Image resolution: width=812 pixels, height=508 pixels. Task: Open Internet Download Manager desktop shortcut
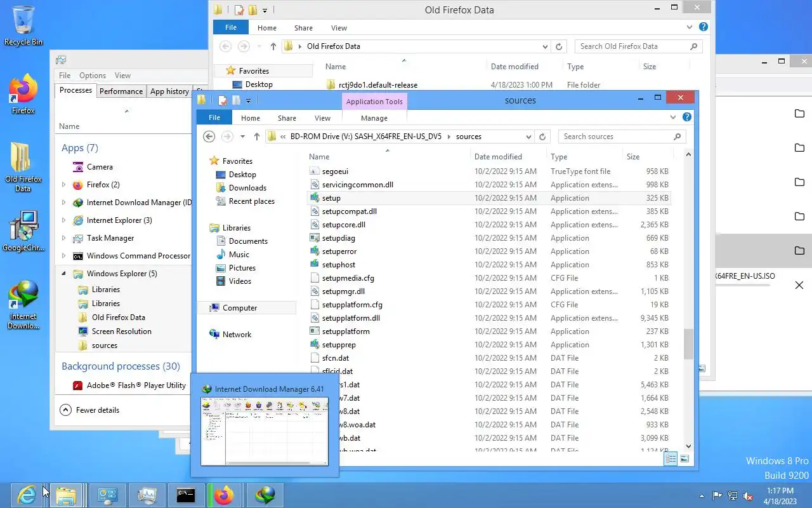(x=23, y=305)
